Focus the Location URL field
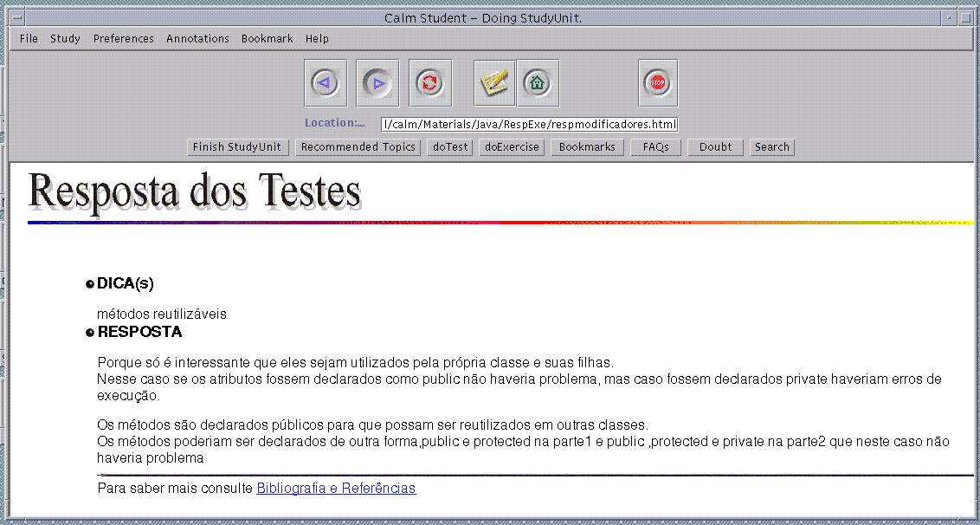 (x=530, y=125)
